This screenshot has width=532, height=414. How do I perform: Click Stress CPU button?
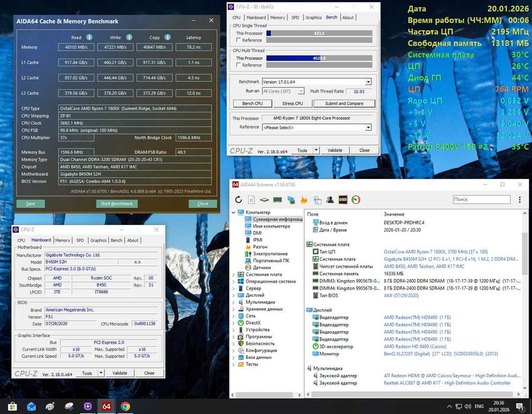(x=292, y=104)
